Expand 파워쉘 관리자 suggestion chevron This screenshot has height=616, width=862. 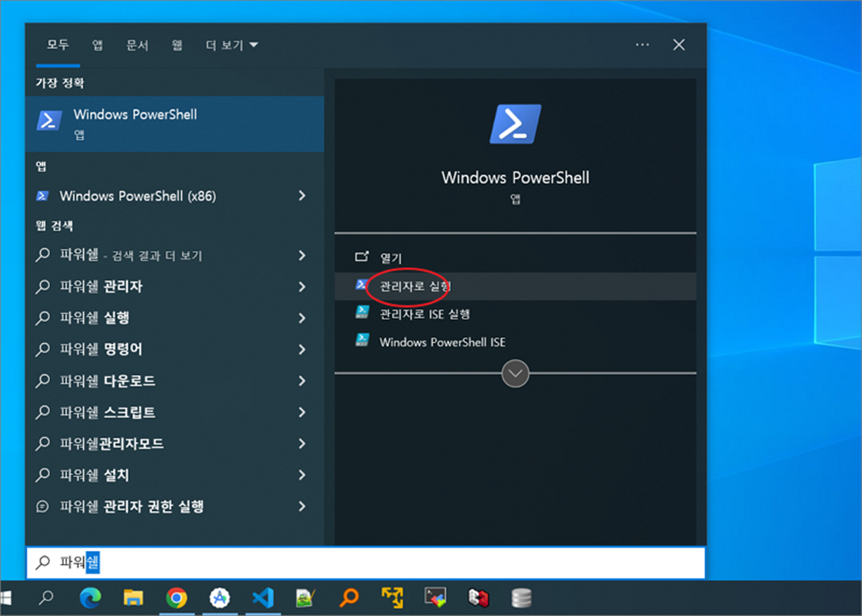(x=302, y=286)
